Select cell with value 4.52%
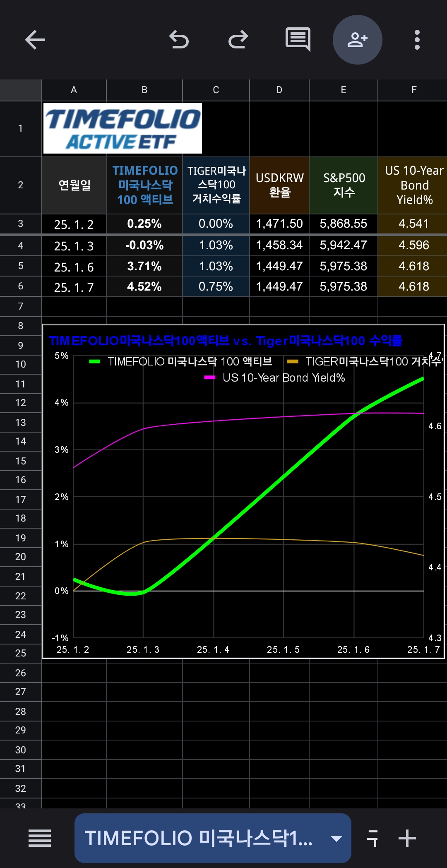 [144, 286]
